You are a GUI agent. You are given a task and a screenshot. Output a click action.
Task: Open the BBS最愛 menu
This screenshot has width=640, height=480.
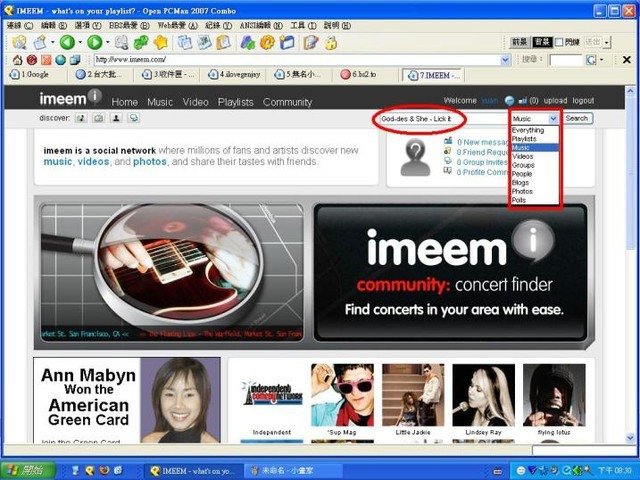(x=129, y=25)
